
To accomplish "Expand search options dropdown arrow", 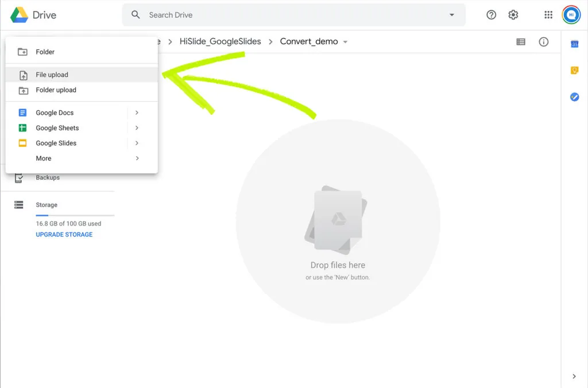I will [451, 15].
